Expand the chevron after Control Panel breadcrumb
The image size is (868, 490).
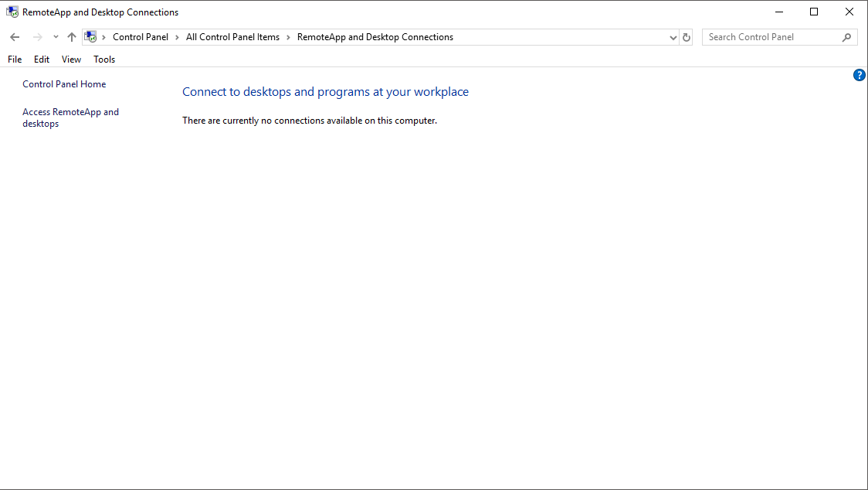(177, 37)
